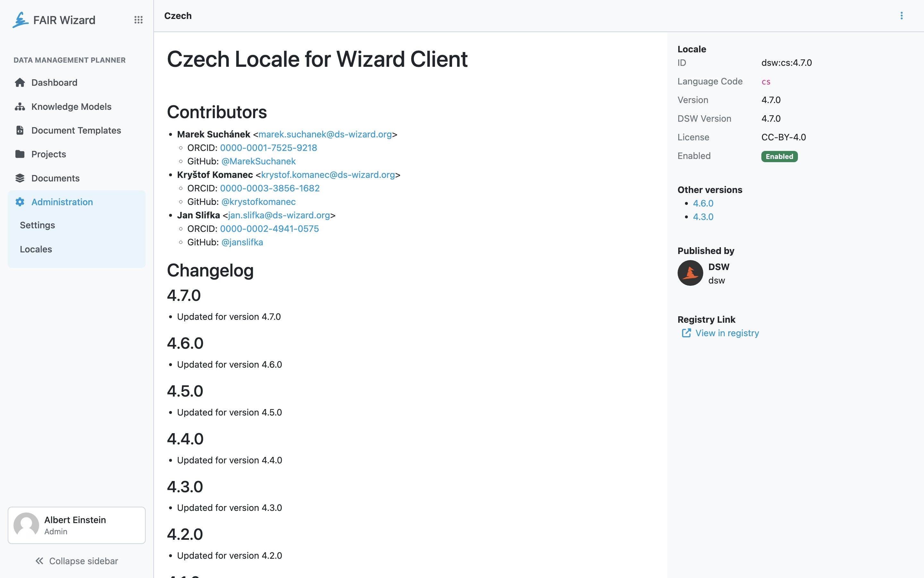Click the 4.4.0 changelog heading
Image resolution: width=924 pixels, height=578 pixels.
(185, 439)
